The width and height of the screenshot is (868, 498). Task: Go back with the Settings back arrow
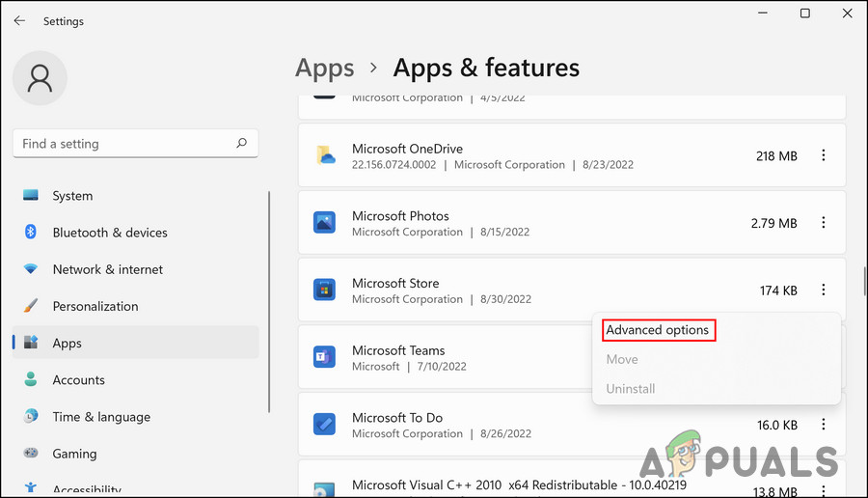click(19, 20)
